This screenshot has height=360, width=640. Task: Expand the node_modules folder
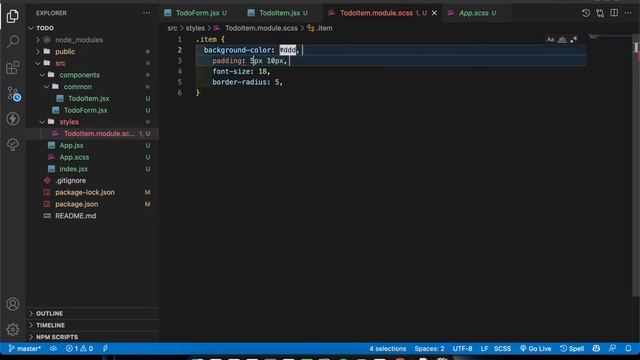(x=38, y=40)
